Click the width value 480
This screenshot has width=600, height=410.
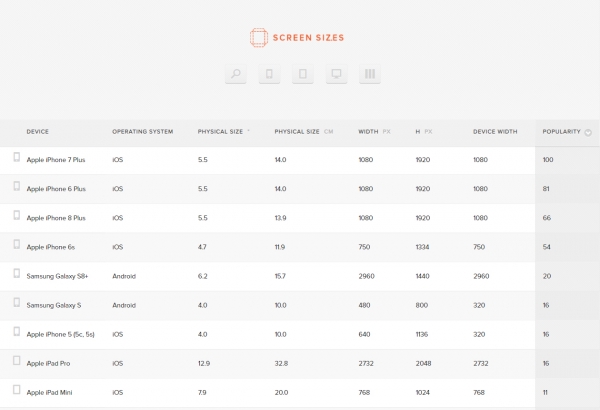(x=364, y=305)
